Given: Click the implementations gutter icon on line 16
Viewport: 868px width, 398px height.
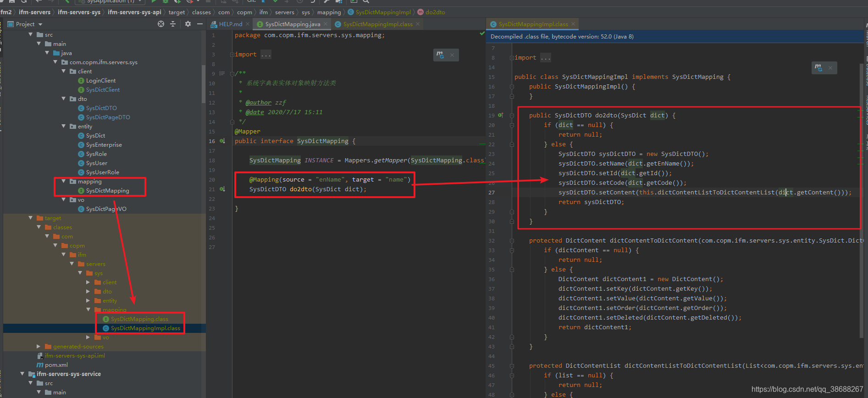Looking at the screenshot, I should pyautogui.click(x=222, y=141).
